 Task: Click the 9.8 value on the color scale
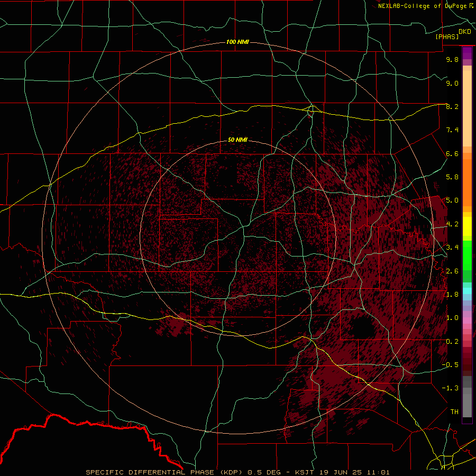tap(452, 59)
